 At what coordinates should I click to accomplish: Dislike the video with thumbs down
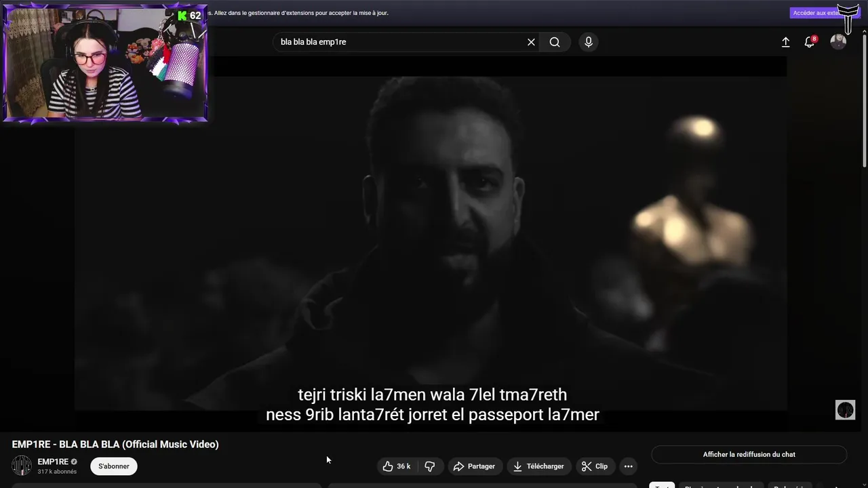(x=430, y=466)
